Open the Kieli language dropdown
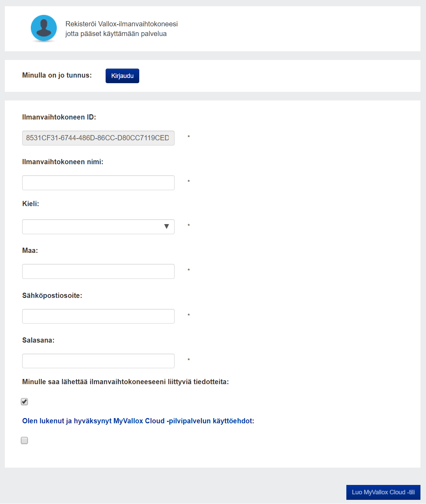Screen dimensions: 426x504 98,227
